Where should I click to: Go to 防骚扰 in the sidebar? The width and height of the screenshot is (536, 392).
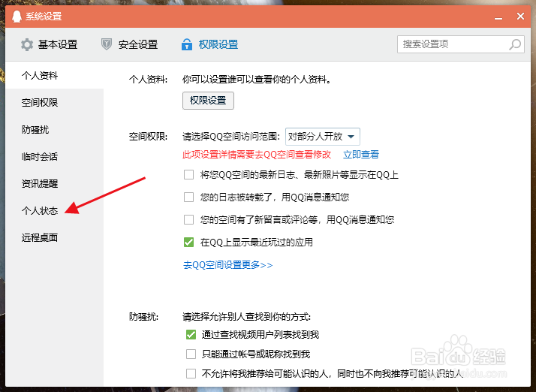[54, 129]
